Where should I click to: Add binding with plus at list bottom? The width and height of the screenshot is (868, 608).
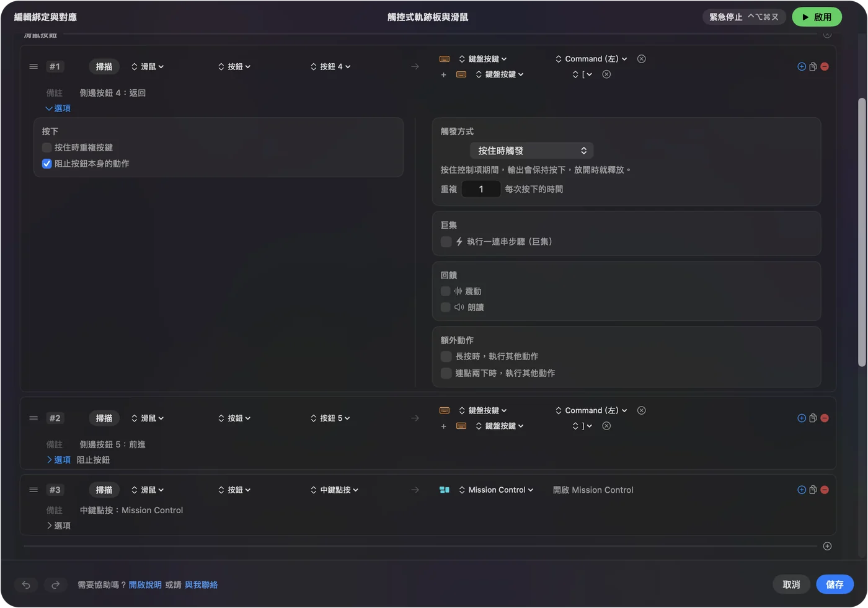(x=827, y=546)
